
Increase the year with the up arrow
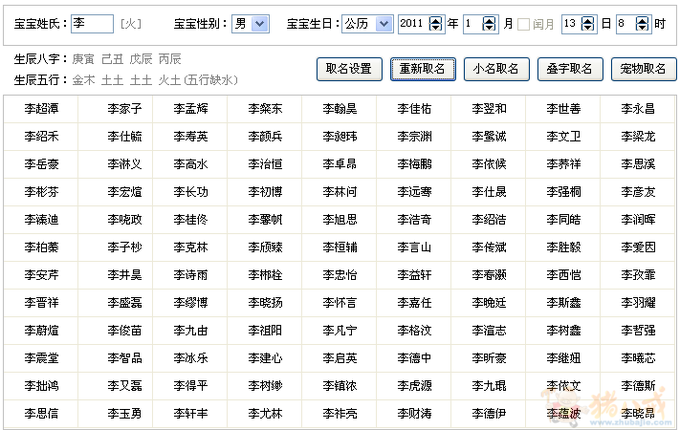coord(435,20)
